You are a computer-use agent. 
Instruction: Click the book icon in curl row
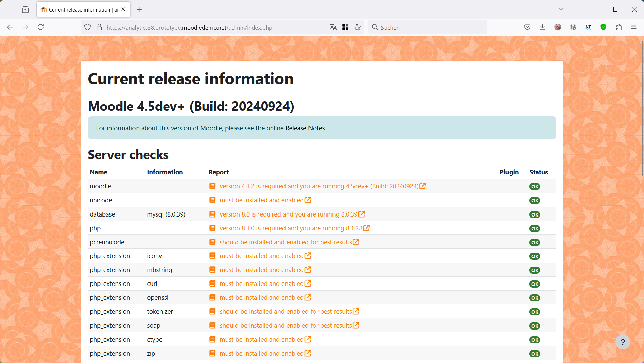coord(212,284)
